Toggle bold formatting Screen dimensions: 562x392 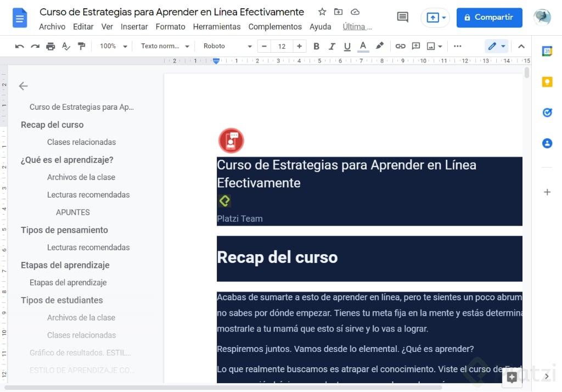point(316,46)
